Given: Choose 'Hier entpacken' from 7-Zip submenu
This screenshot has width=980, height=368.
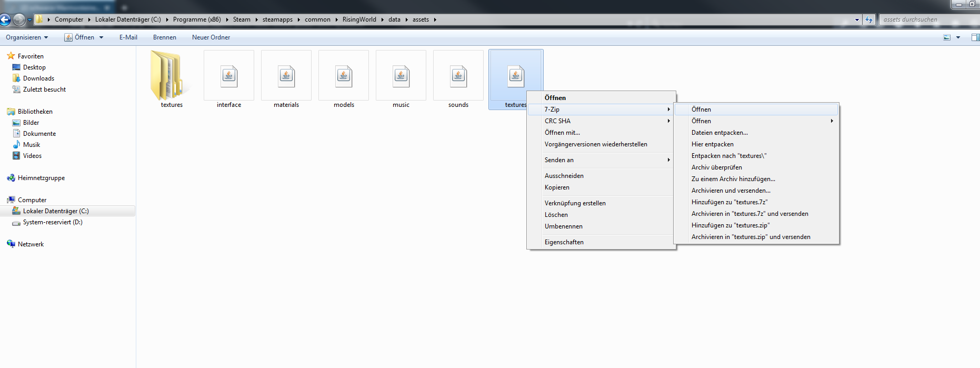Looking at the screenshot, I should (712, 144).
